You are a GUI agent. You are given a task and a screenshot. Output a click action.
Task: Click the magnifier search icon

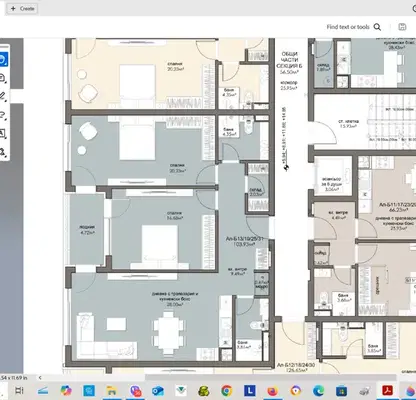[x=377, y=27]
